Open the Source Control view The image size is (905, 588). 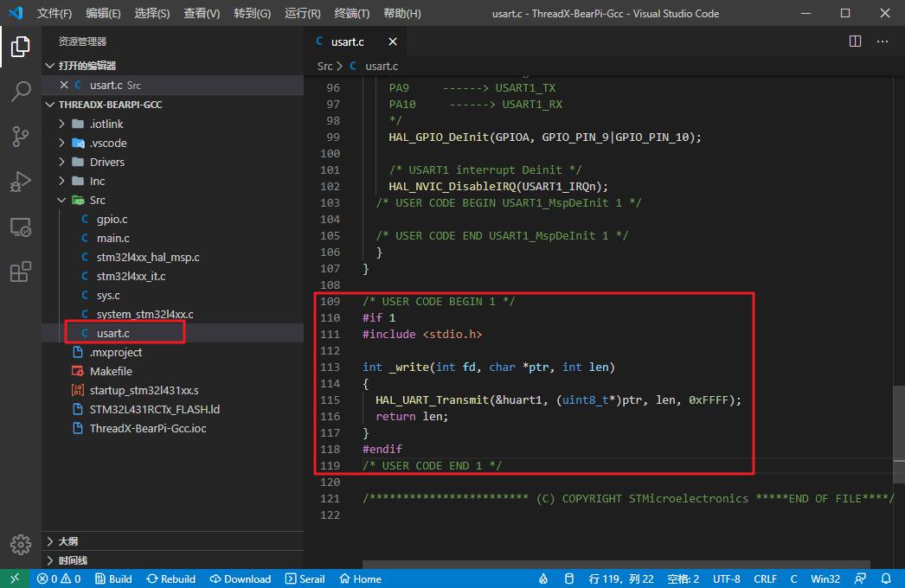[21, 136]
